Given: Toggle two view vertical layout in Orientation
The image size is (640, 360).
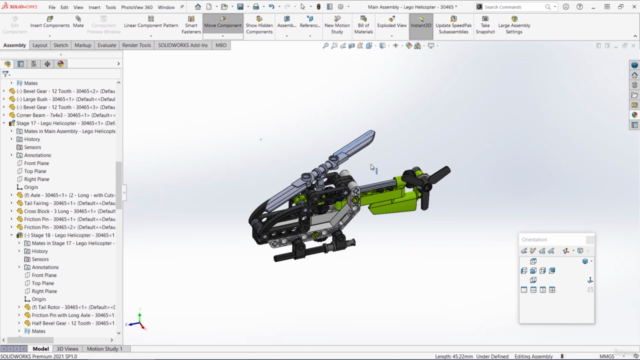Looking at the screenshot, I should 542,290.
